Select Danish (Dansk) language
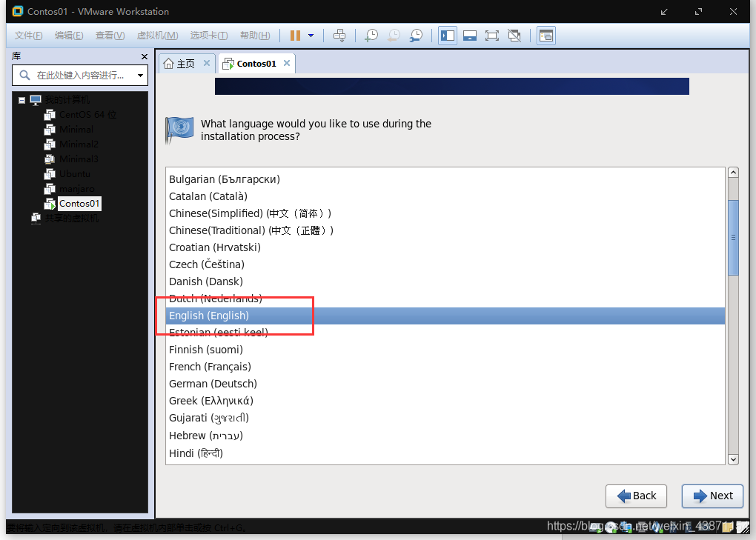756x540 pixels. pos(445,281)
